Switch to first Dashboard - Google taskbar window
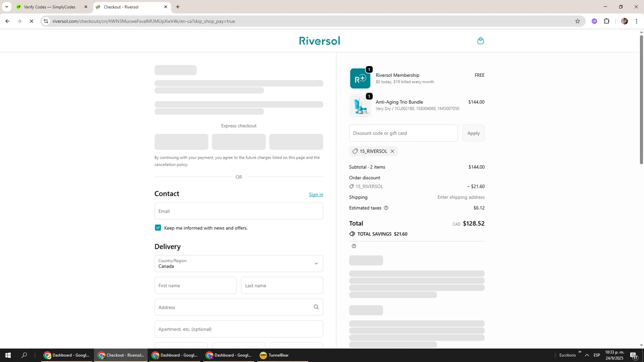 click(x=67, y=355)
